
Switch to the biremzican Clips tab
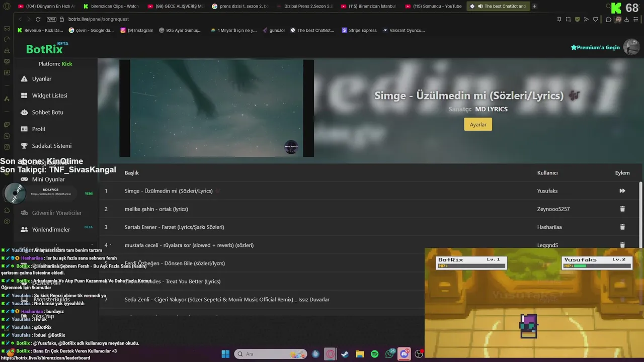tap(111, 6)
